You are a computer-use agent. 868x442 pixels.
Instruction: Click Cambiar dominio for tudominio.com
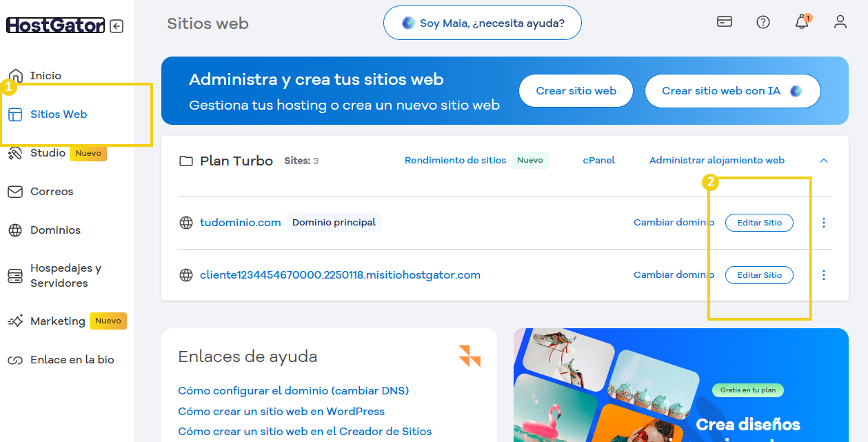(x=674, y=223)
